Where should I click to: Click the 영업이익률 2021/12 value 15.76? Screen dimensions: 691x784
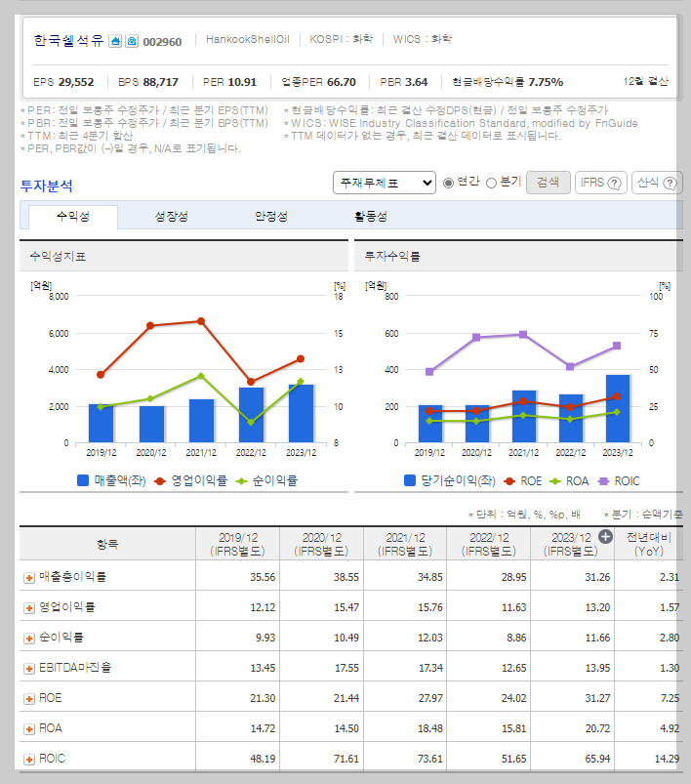[430, 607]
